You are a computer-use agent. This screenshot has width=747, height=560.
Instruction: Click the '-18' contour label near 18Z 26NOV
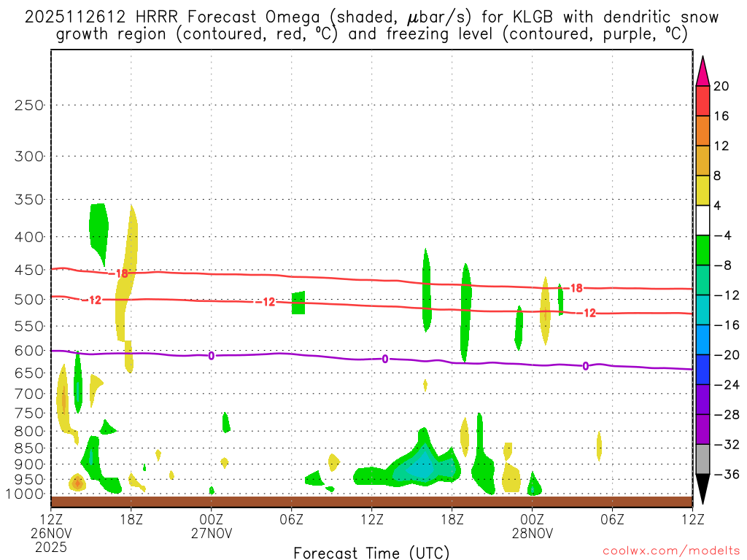(x=119, y=273)
